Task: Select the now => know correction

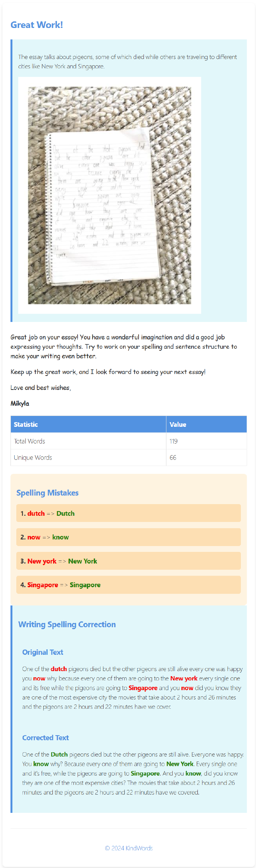Action: [128, 537]
